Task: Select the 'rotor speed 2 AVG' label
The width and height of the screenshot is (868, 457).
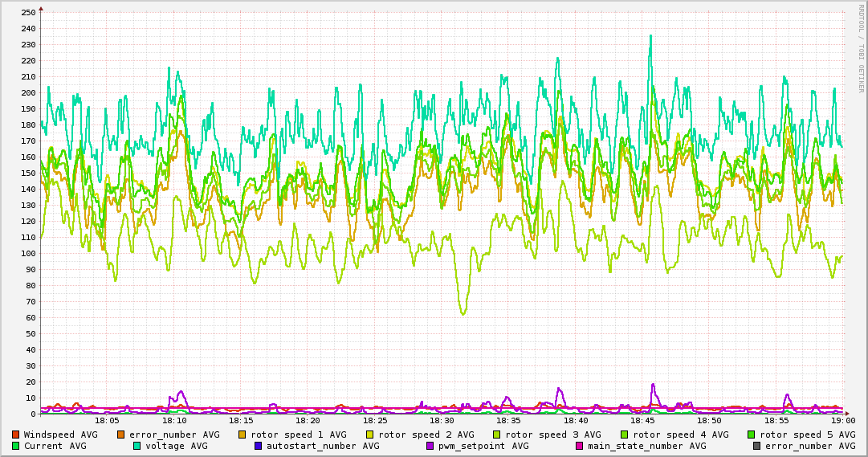Action: [426, 435]
